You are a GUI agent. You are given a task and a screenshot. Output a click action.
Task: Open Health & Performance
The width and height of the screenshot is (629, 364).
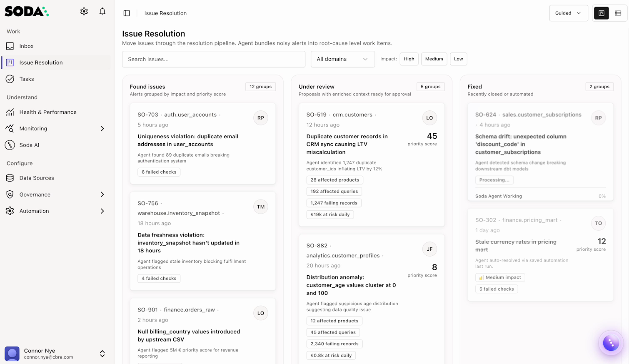coord(56,112)
